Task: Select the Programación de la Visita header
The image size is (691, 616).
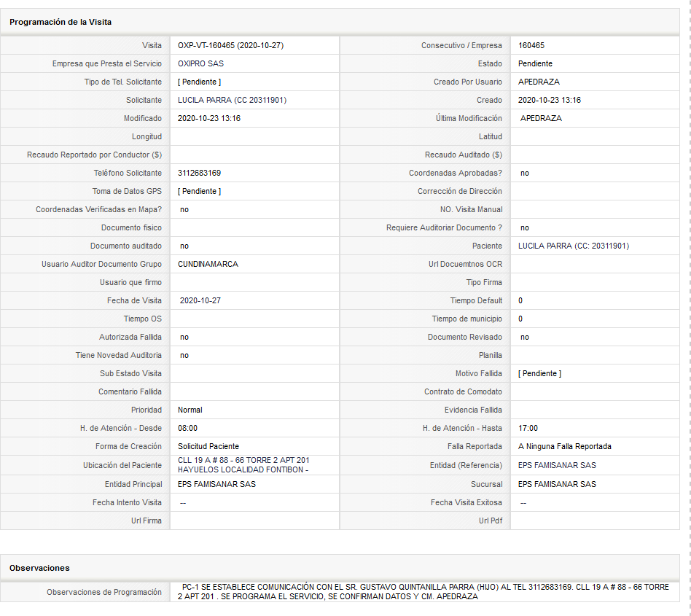Action: (x=60, y=22)
